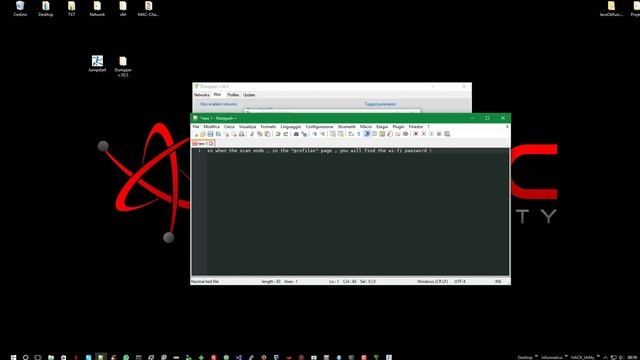Click the Copy icon in Notepad++ toolbar
Viewport: 640px width, 360px height.
click(x=260, y=134)
